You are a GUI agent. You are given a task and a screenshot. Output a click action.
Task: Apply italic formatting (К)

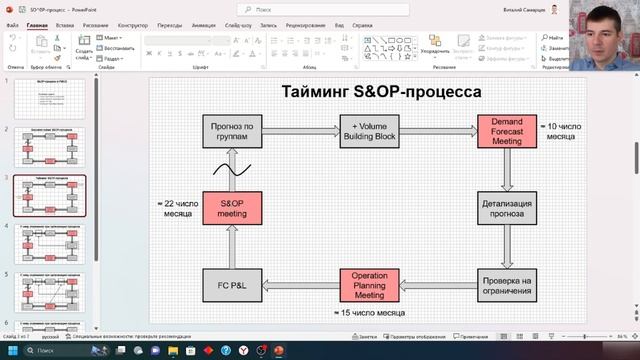click(x=160, y=53)
